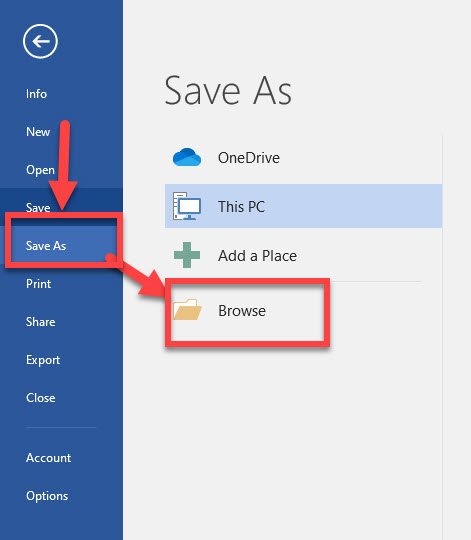
Task: Go to the Share section
Action: [41, 322]
